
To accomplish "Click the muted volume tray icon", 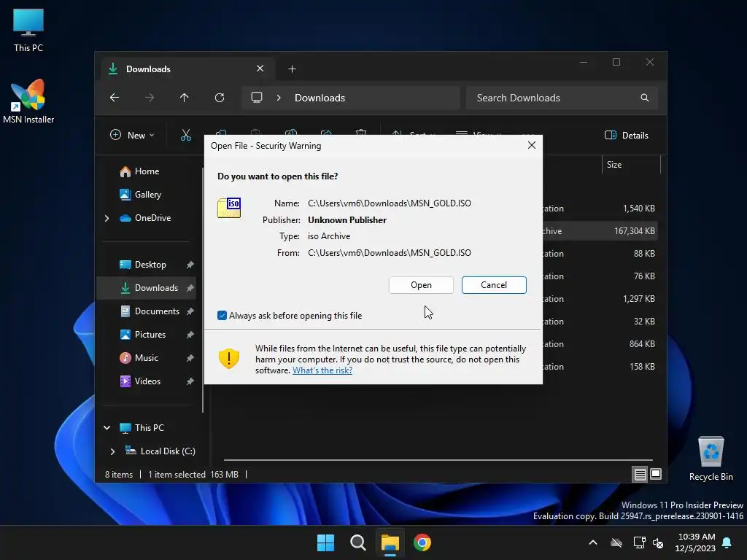I will [659, 542].
